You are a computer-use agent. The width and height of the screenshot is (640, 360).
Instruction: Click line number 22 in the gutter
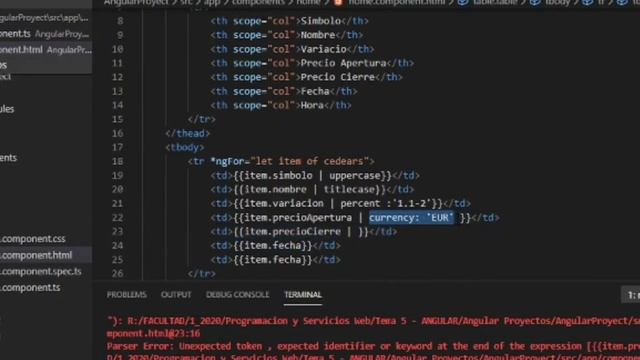pos(117,218)
